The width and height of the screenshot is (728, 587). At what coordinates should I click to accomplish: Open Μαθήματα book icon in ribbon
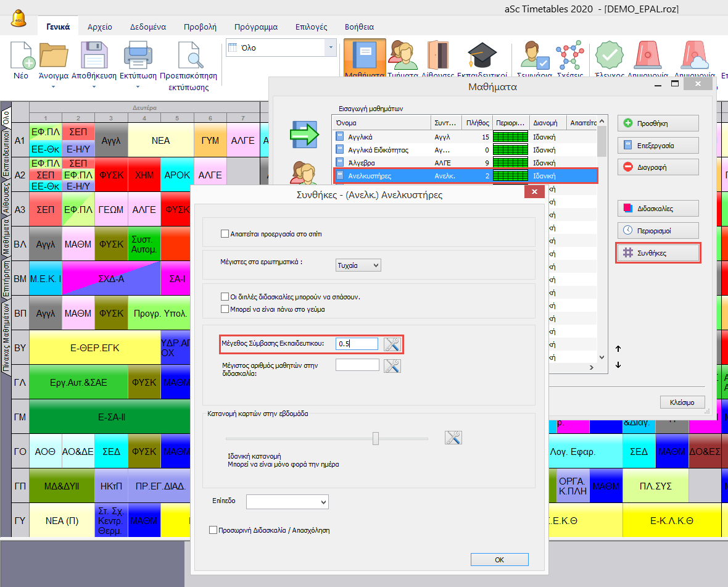tap(365, 57)
